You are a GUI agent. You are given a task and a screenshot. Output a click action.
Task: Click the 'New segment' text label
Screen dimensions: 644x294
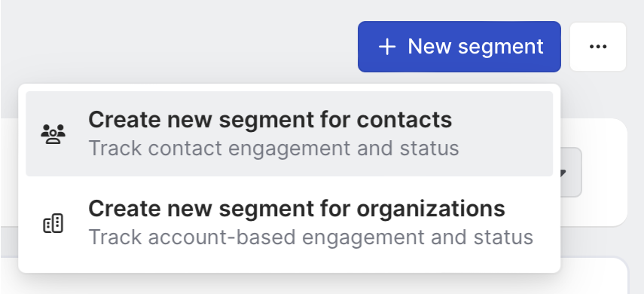click(475, 47)
